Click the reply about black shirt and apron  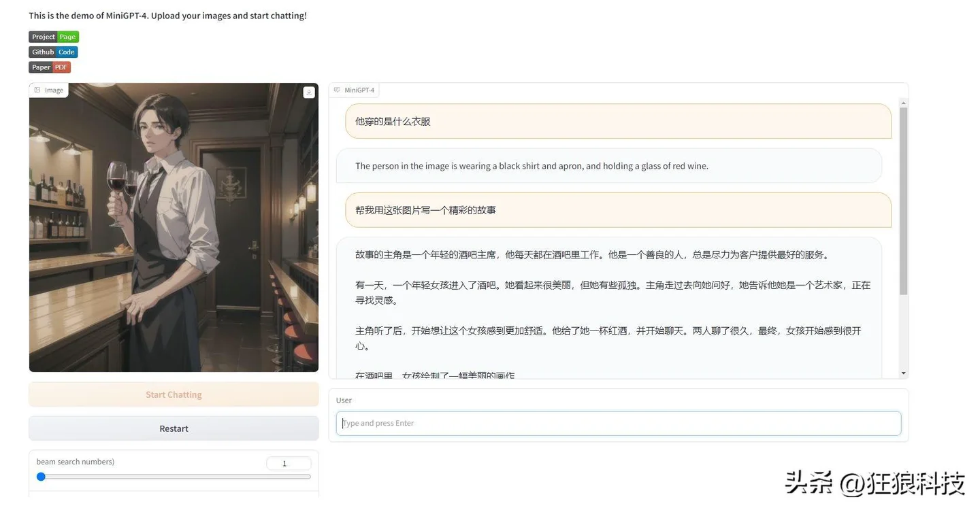[609, 166]
